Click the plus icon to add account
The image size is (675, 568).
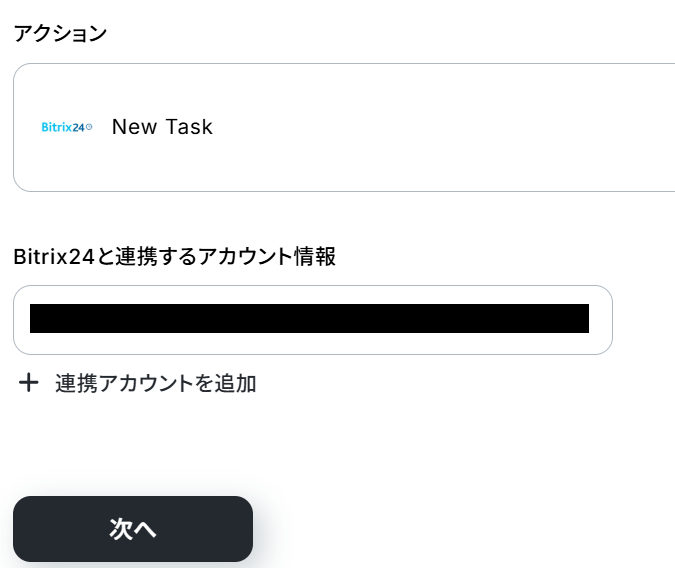29,383
